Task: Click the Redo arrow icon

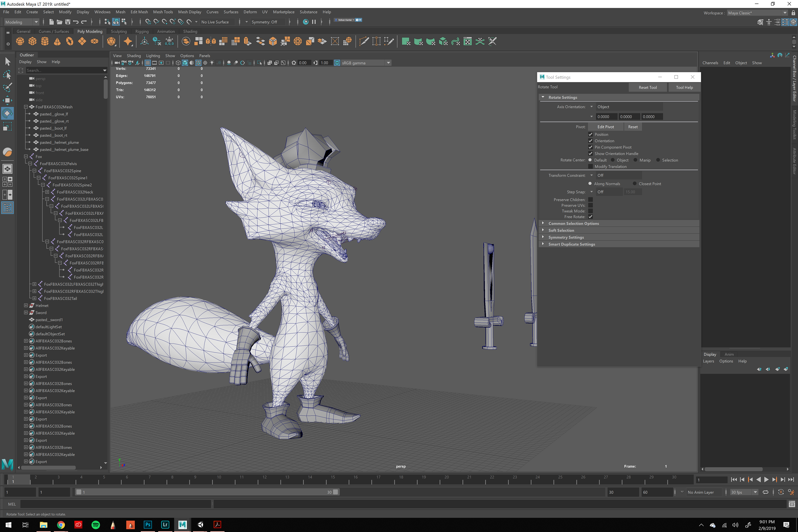Action: pyautogui.click(x=84, y=22)
